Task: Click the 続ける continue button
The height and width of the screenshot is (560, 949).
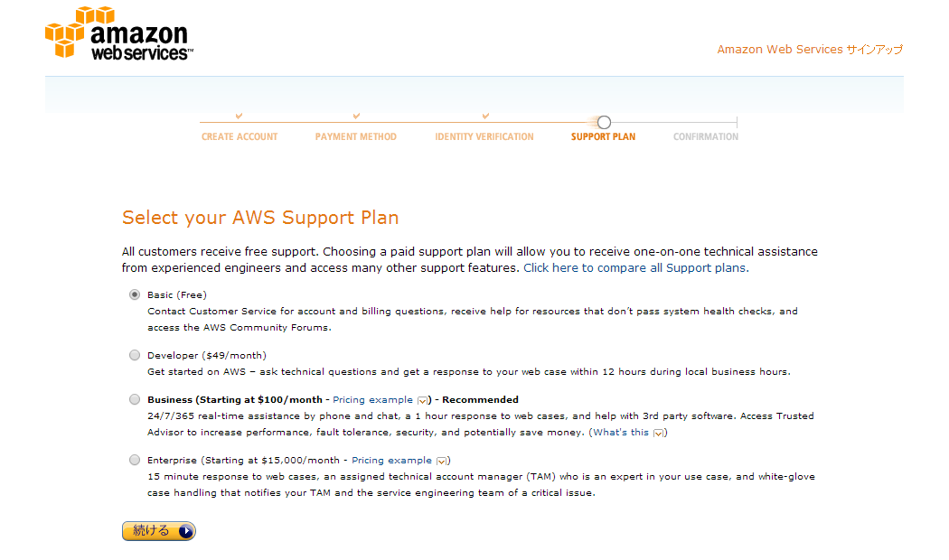Action: pyautogui.click(x=158, y=531)
